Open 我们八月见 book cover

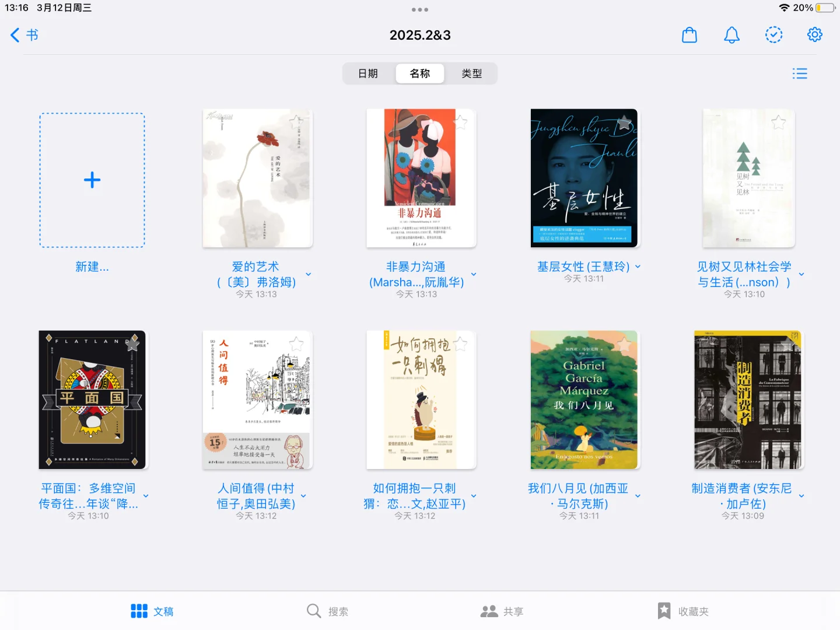(x=584, y=400)
